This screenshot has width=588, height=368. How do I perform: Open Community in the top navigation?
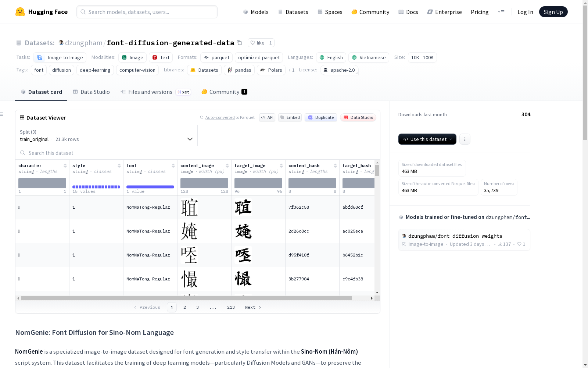pyautogui.click(x=370, y=12)
